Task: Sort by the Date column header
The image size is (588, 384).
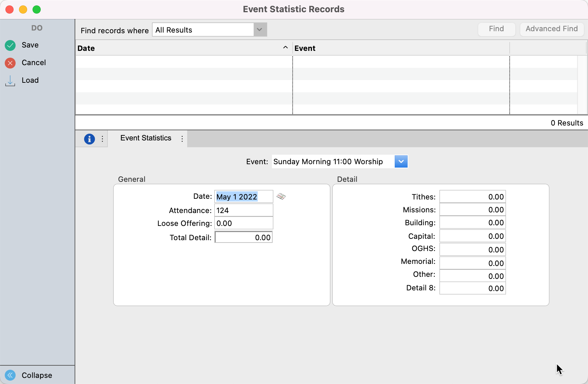Action: click(x=183, y=48)
